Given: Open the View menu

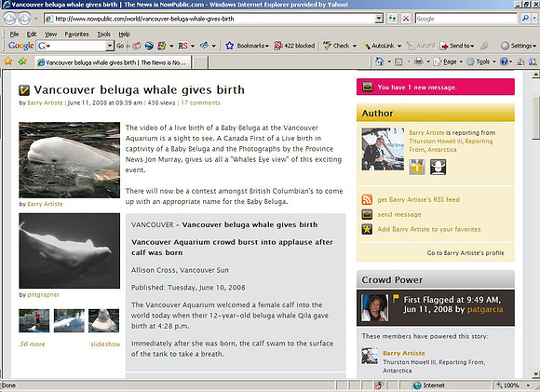Looking at the screenshot, I should [50, 34].
